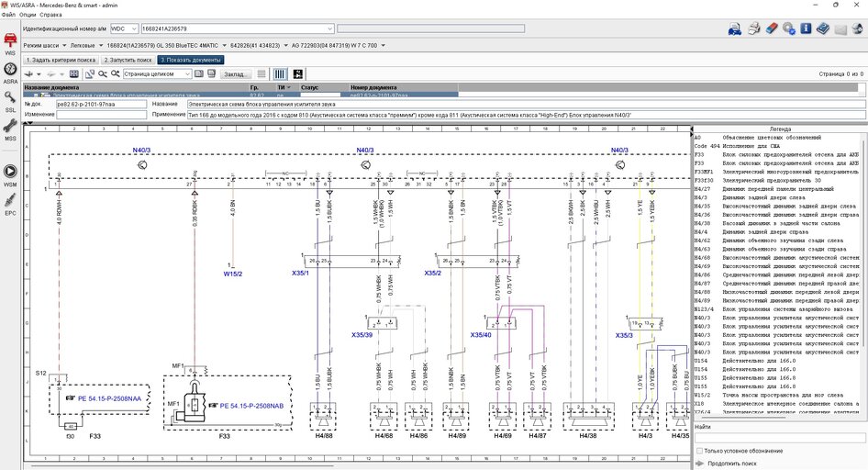Launch the WSM module from sidebar
Image resolution: width=868 pixels, height=470 pixels.
[x=10, y=172]
